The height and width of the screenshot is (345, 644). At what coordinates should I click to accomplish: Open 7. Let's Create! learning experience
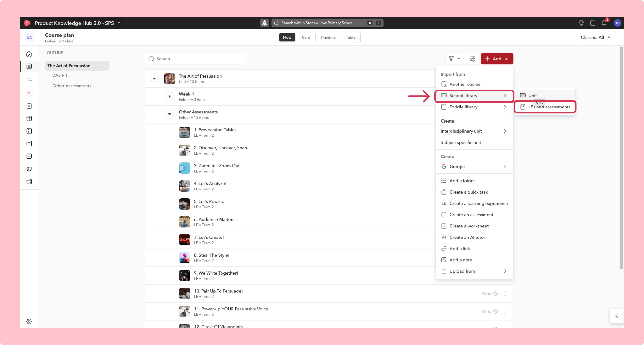(209, 237)
